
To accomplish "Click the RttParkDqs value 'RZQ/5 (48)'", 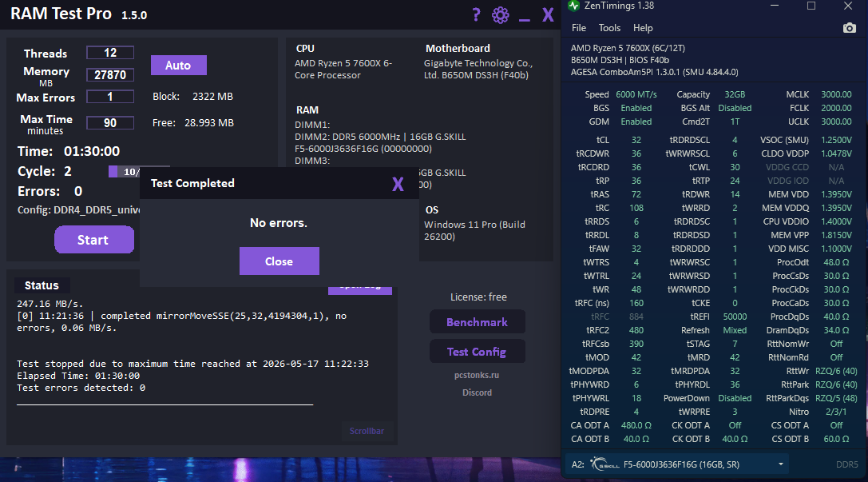I will click(x=836, y=398).
